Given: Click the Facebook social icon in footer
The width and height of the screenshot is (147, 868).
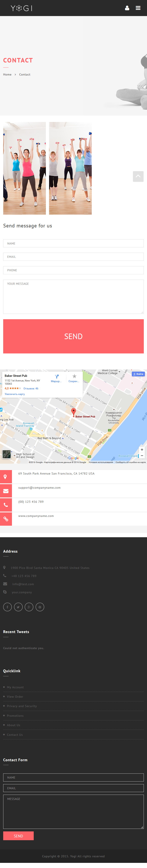Looking at the screenshot, I should point(7,607).
